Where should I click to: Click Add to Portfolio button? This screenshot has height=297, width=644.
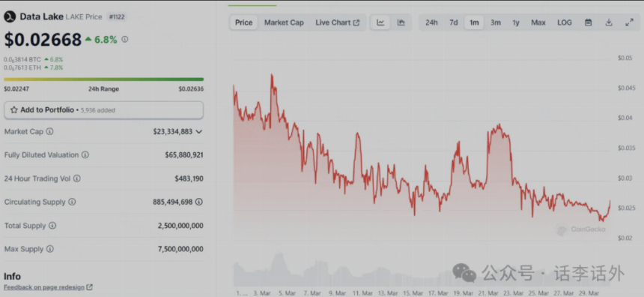point(103,110)
